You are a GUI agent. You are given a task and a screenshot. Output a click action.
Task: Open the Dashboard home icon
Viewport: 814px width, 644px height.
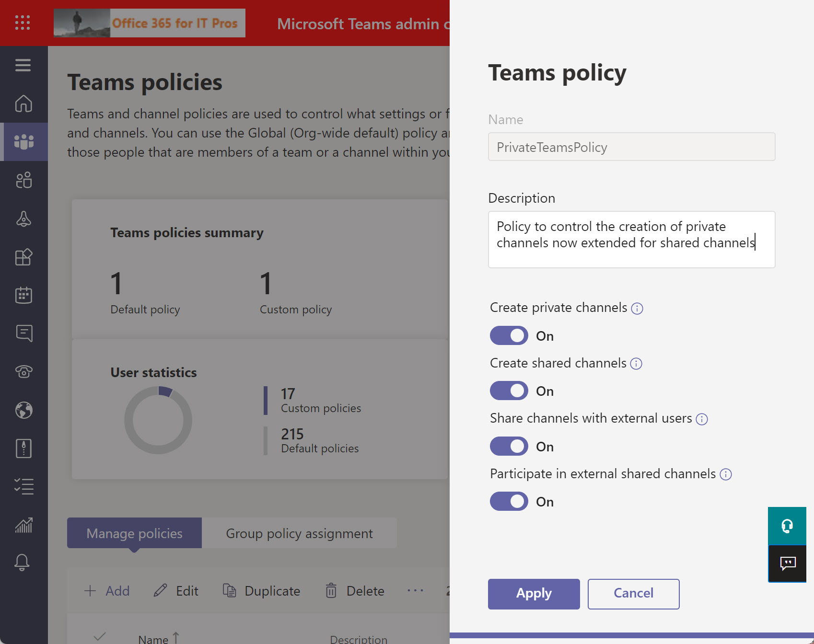(x=23, y=104)
